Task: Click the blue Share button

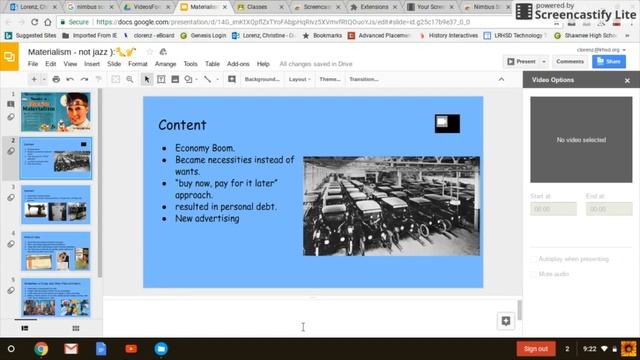Action: pos(609,62)
